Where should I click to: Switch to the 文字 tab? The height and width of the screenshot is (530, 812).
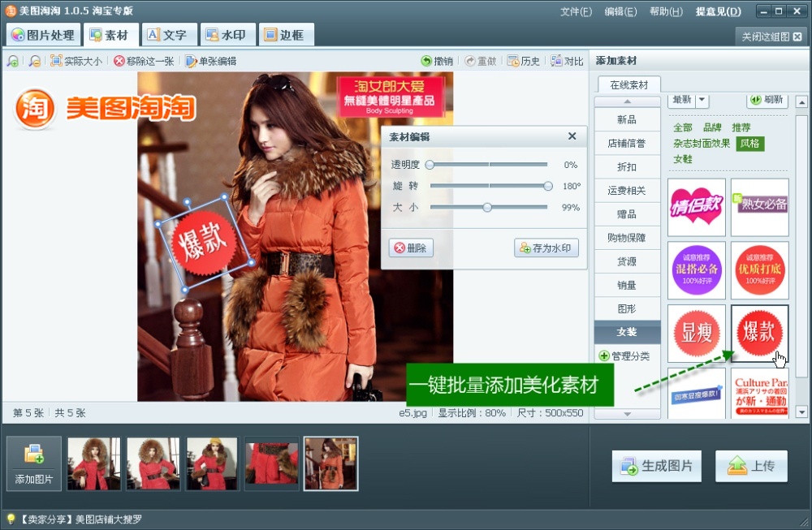pos(166,35)
